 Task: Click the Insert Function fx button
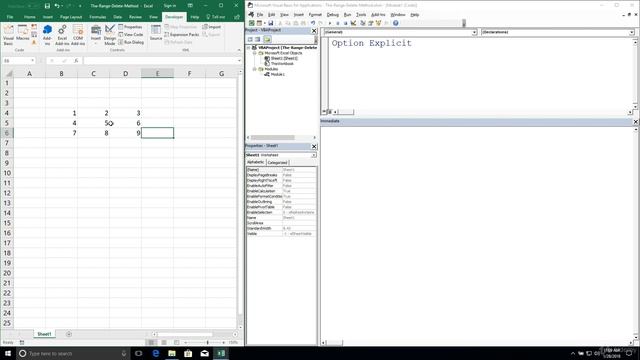click(x=76, y=61)
